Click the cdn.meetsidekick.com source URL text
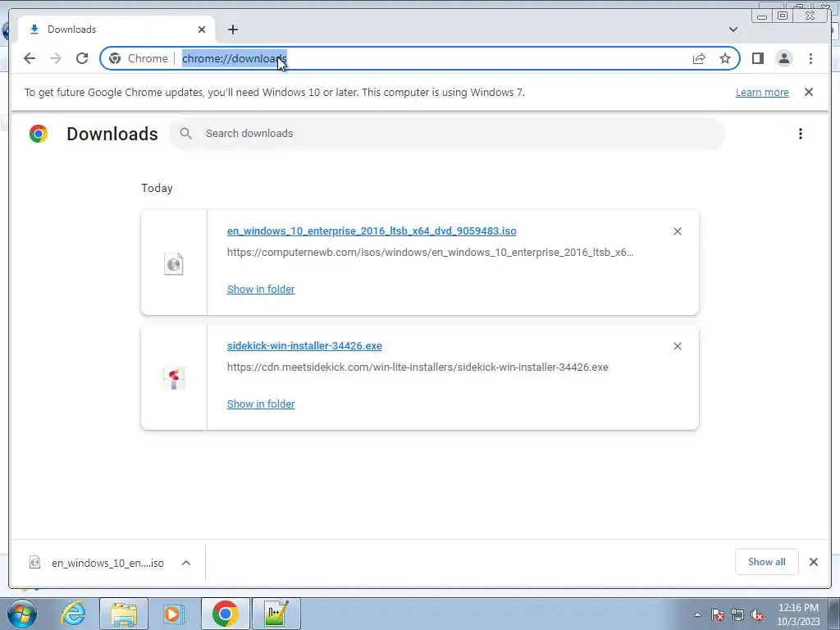This screenshot has height=630, width=840. [418, 367]
